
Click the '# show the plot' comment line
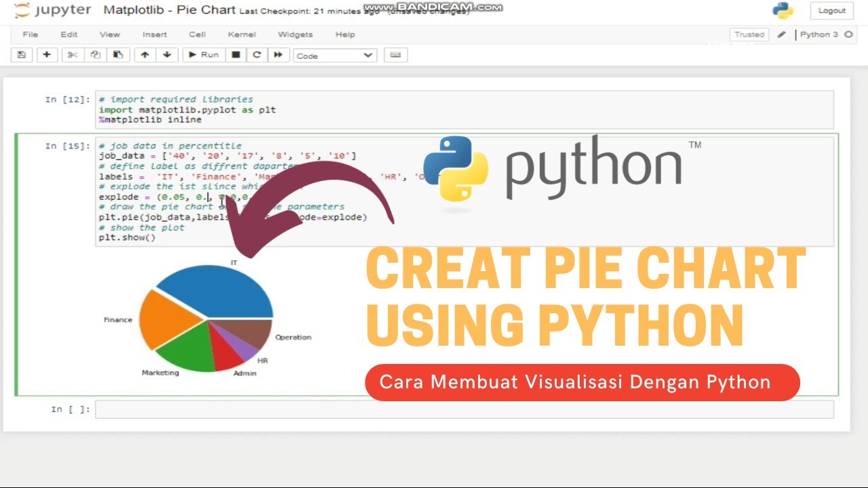click(x=142, y=228)
